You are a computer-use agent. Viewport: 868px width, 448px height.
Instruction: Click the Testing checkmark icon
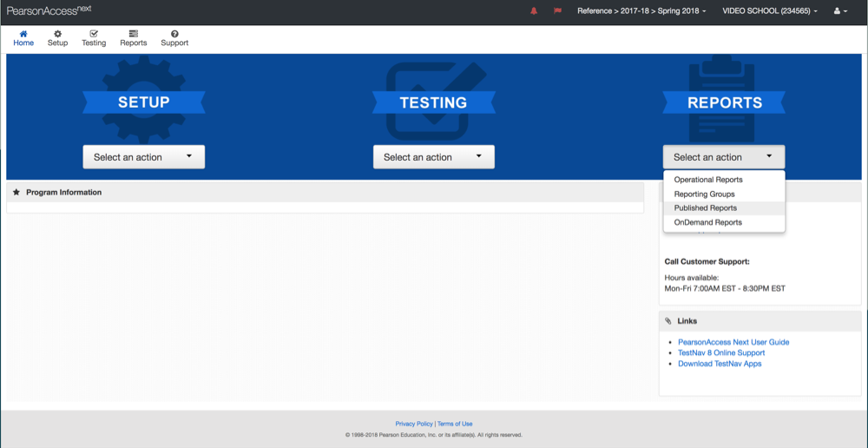(x=94, y=35)
